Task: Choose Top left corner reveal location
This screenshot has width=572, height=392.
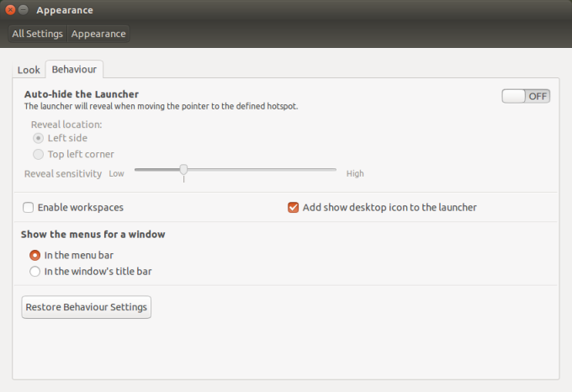Action: click(x=39, y=154)
